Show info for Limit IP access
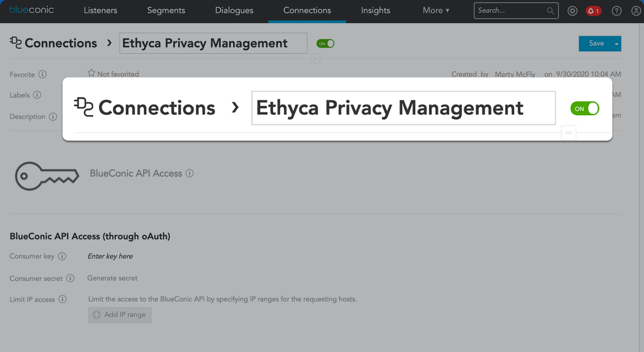This screenshot has width=644, height=352. (x=62, y=299)
